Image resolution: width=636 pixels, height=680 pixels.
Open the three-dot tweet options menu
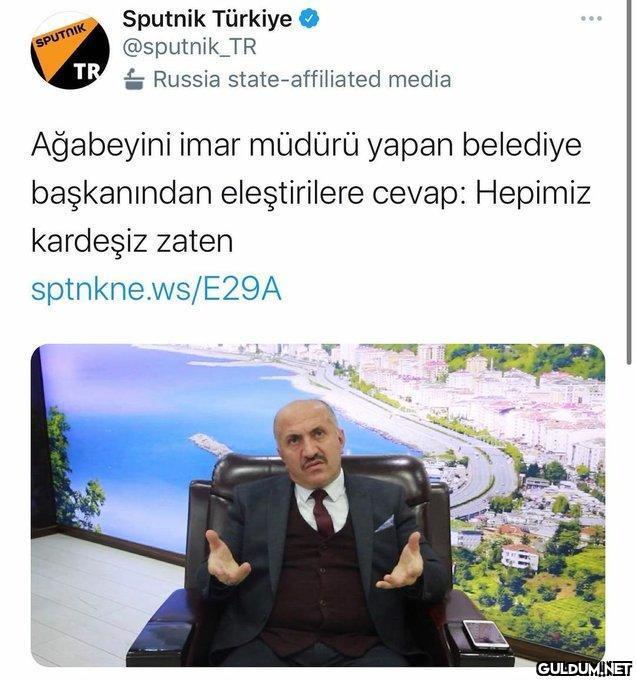[x=591, y=18]
